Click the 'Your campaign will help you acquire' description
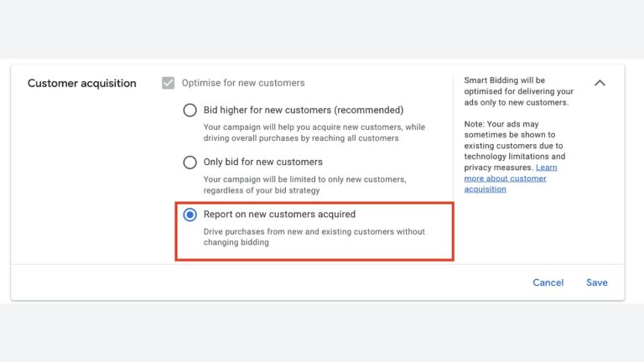 pyautogui.click(x=314, y=132)
